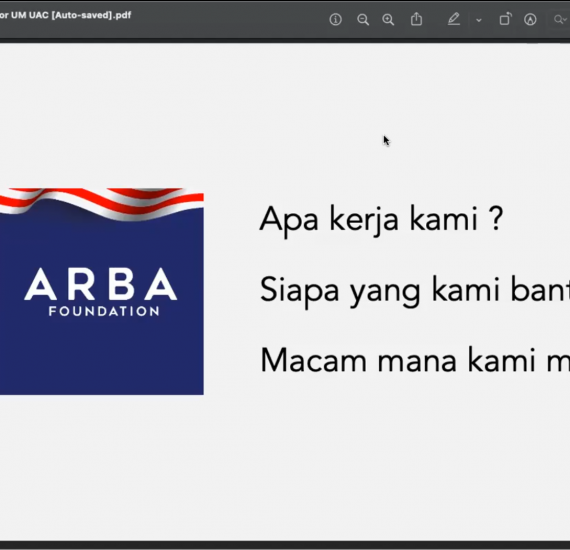Select the ARBA Foundation logo image

pos(102,291)
